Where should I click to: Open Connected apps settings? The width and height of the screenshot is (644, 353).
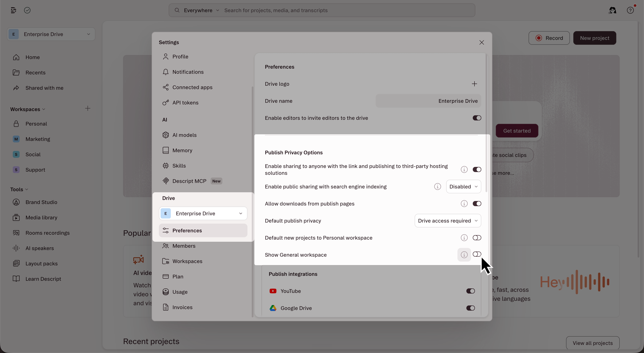coord(203,87)
